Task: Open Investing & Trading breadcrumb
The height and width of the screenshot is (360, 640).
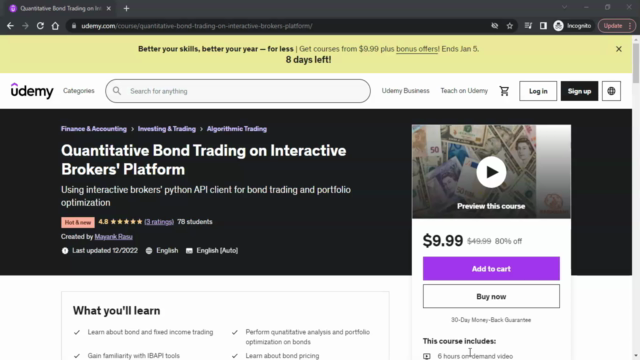Action: 167,129
